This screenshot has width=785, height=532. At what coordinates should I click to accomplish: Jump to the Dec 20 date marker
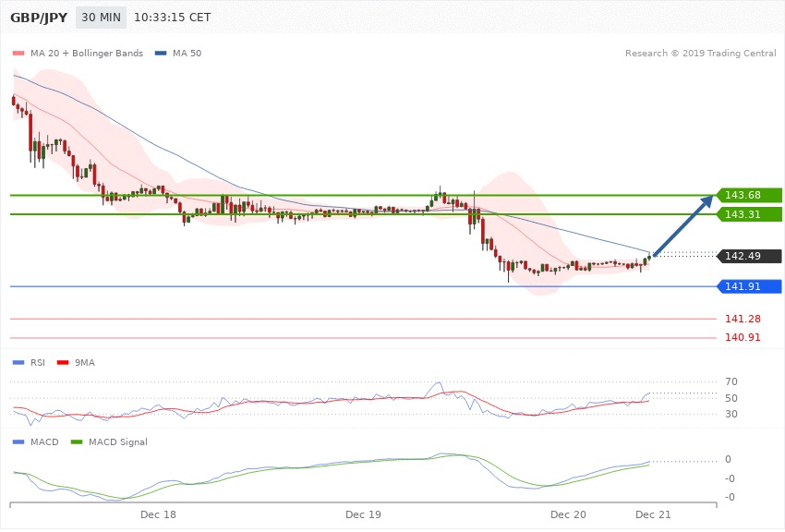[x=568, y=513]
